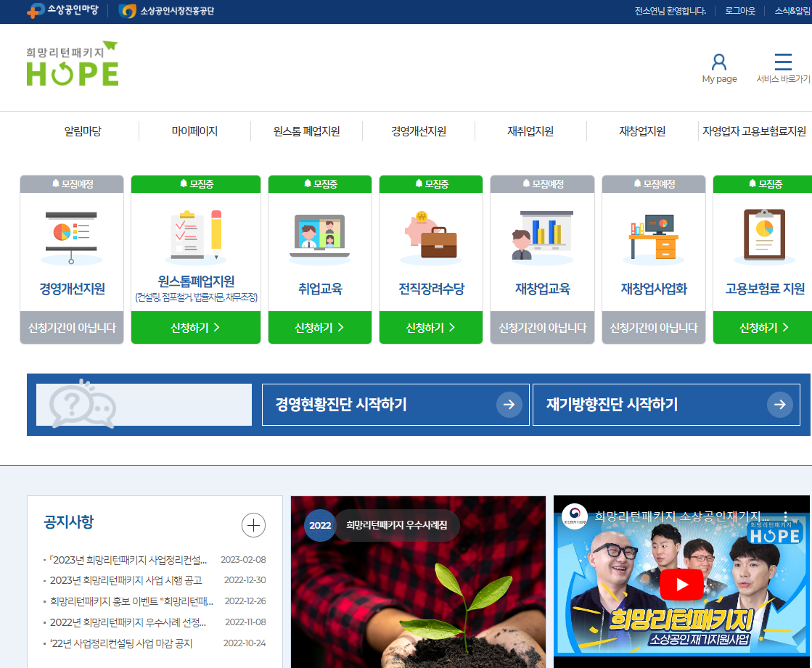Click the 원스톱폐업지원 checklist and pencil icon
Image resolution: width=812 pixels, height=668 pixels.
pos(195,236)
